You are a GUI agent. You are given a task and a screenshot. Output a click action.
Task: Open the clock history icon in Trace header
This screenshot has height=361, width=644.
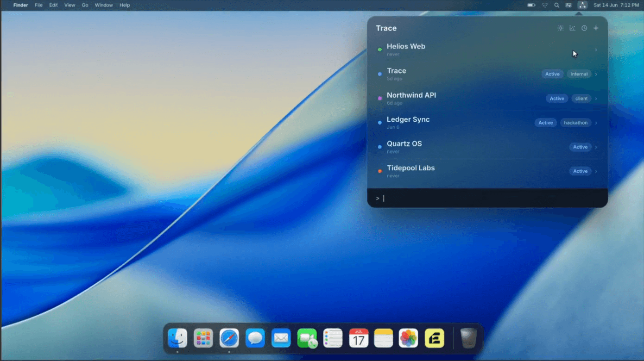pos(584,28)
